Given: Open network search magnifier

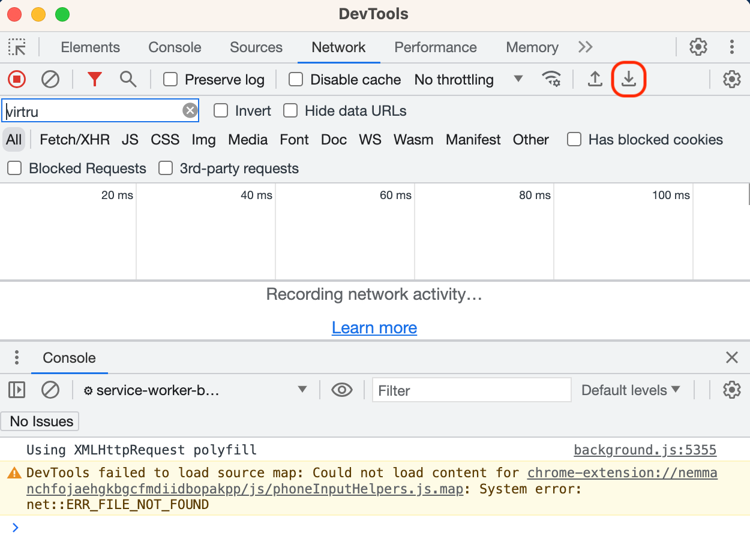Looking at the screenshot, I should [x=128, y=79].
